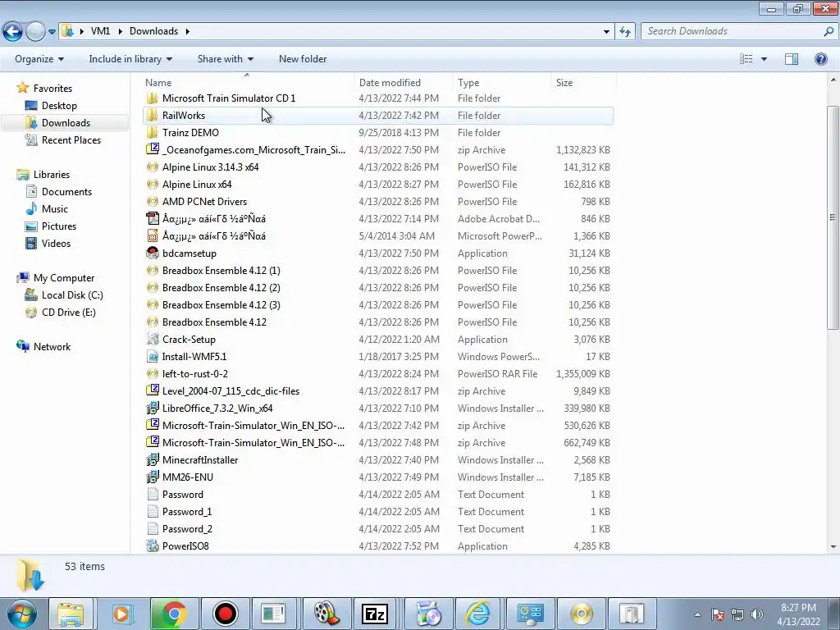Image resolution: width=840 pixels, height=630 pixels.
Task: Select the AMD PCNet Drivers ISO icon
Action: (x=152, y=202)
